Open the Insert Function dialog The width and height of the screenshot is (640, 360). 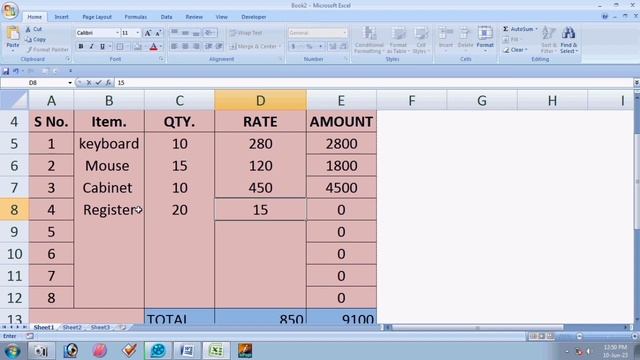pyautogui.click(x=108, y=83)
